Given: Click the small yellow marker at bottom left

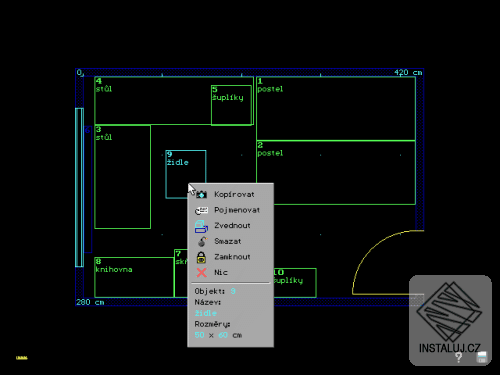Looking at the screenshot, I should tap(22, 358).
